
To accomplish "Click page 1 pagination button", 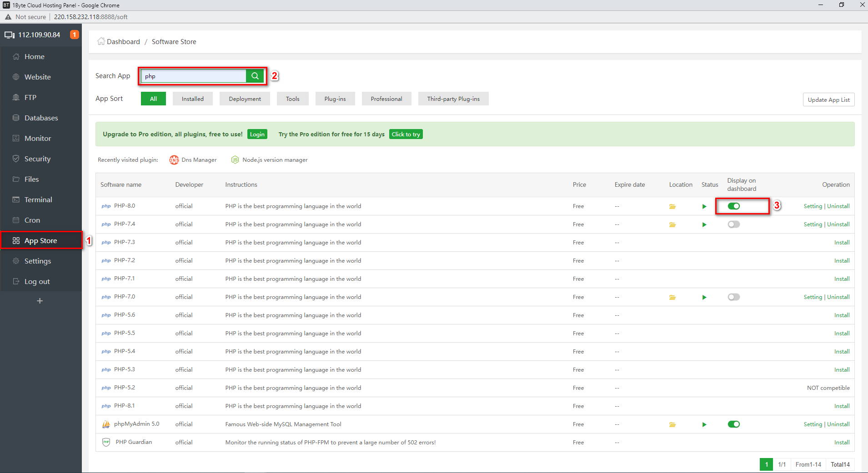I will pyautogui.click(x=766, y=464).
